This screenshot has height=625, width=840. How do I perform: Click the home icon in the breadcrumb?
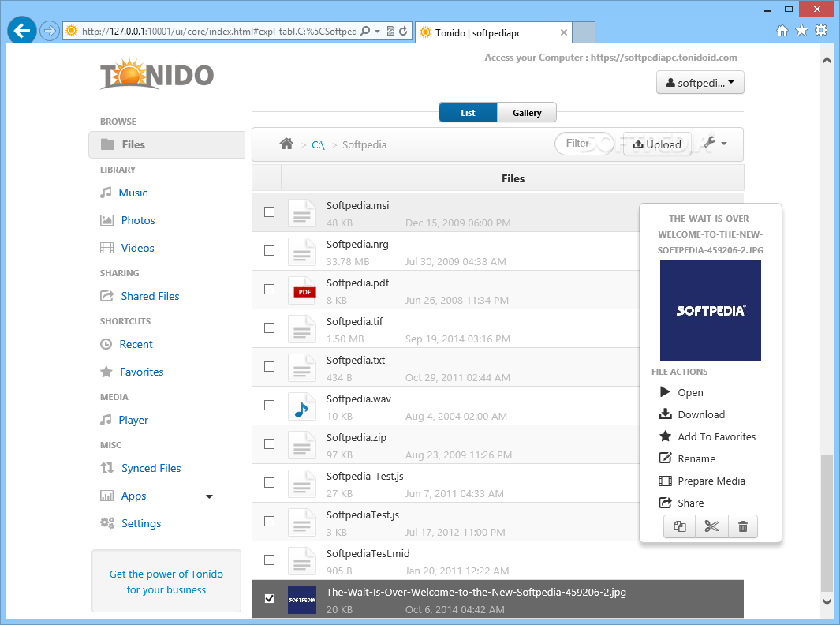[x=286, y=144]
